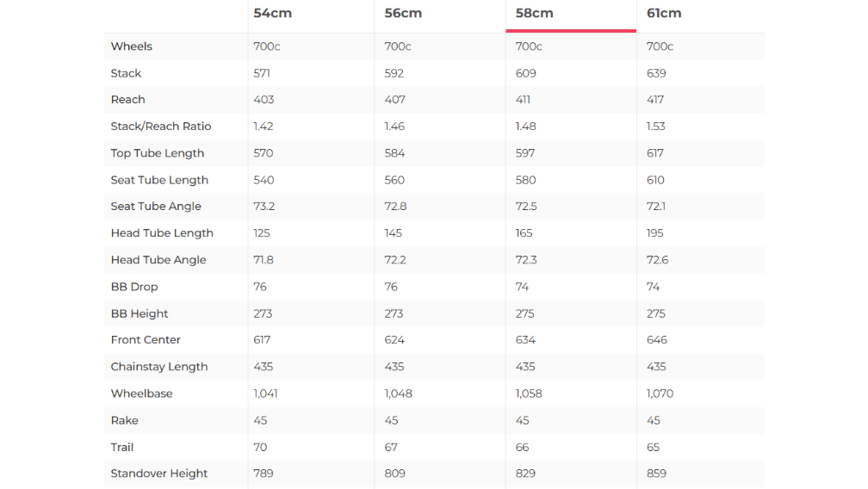Viewport: 868px width, 489px height.
Task: Select the 56cm size column header
Action: 402,13
